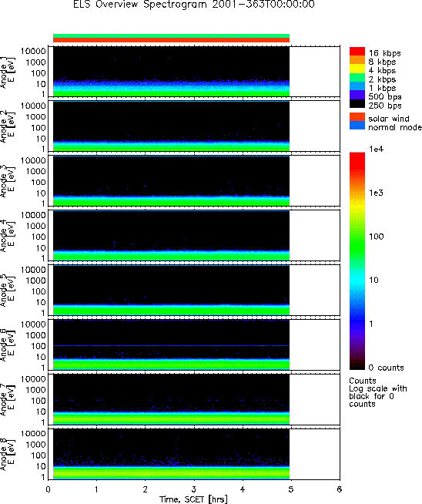This screenshot has width=422, height=504.
Task: Click the '2 kbps' legend label
Action: click(382, 79)
